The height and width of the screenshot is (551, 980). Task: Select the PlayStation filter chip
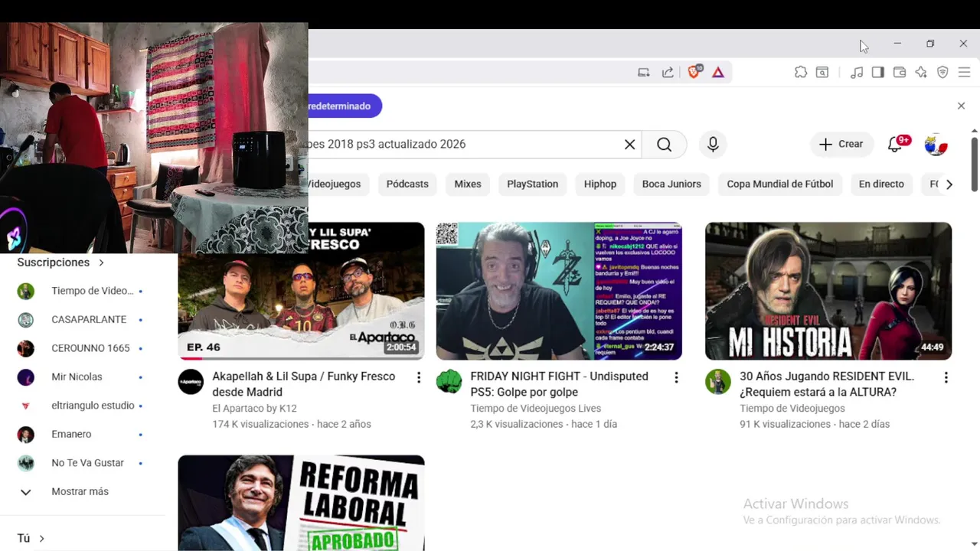coord(532,184)
